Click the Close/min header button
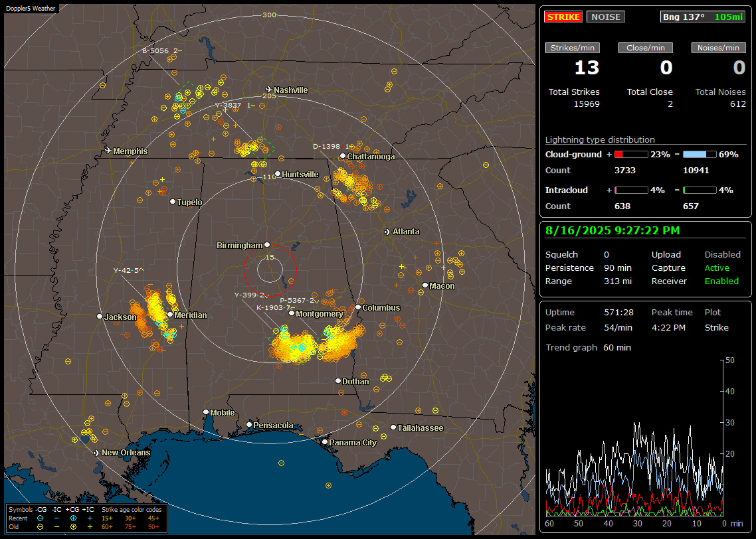 point(646,48)
